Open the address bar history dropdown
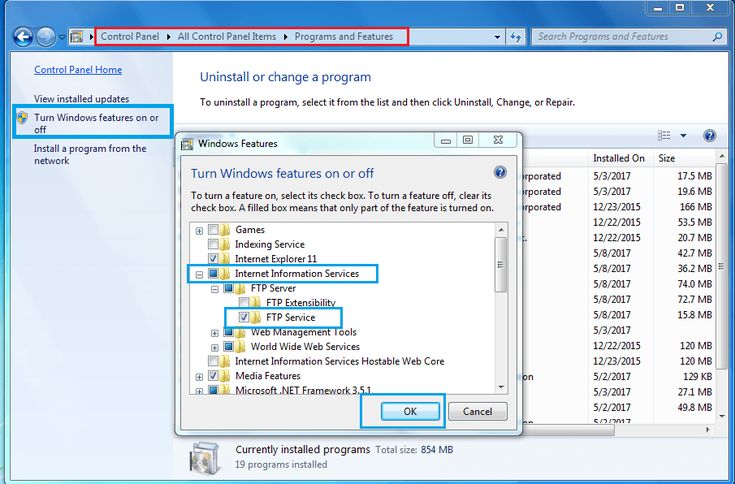The image size is (735, 484). coord(497,37)
